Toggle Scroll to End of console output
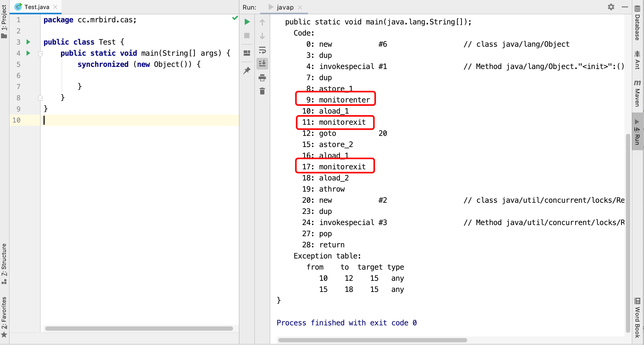644x345 pixels. (x=262, y=64)
